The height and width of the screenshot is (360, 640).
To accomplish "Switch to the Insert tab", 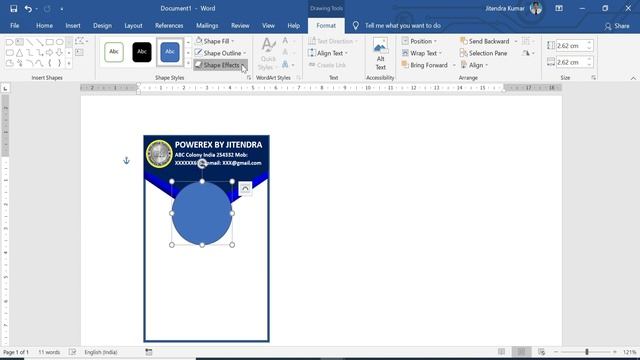I will coord(73,25).
